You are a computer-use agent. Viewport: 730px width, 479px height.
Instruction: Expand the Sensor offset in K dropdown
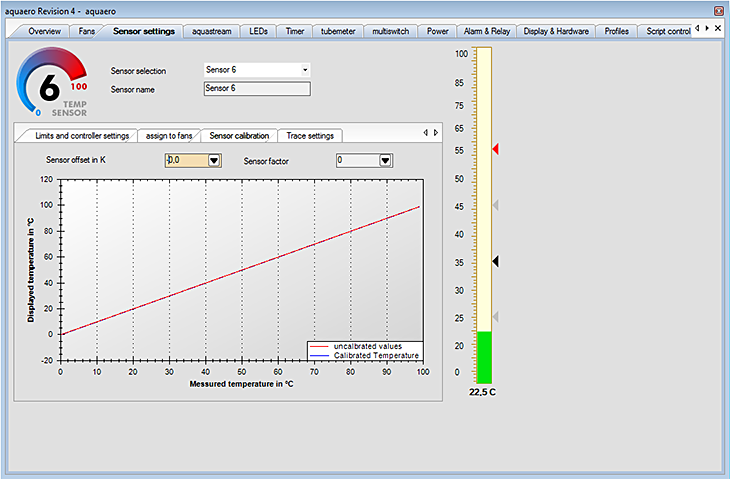pos(214,160)
